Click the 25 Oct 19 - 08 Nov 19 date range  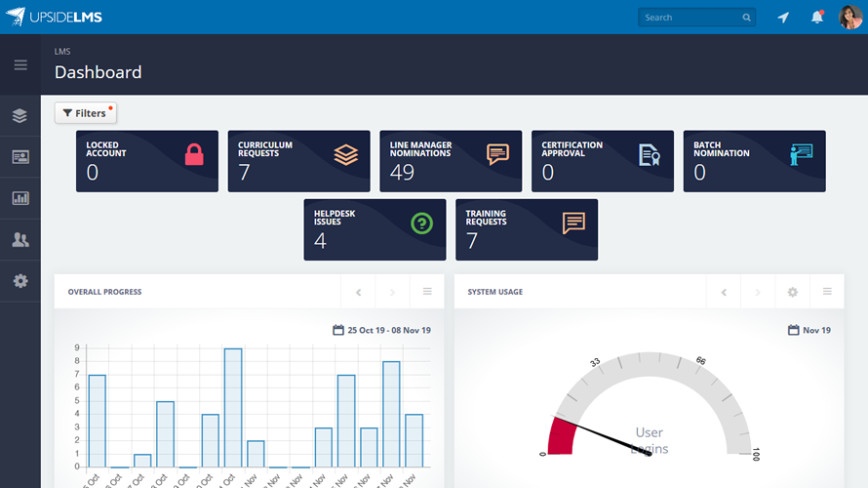(x=389, y=330)
